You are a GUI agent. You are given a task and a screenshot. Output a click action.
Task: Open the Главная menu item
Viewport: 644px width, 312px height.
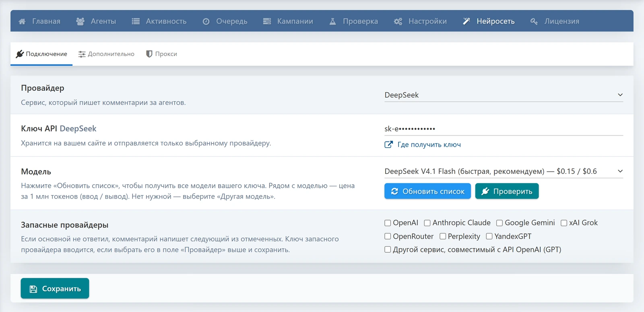tap(39, 21)
